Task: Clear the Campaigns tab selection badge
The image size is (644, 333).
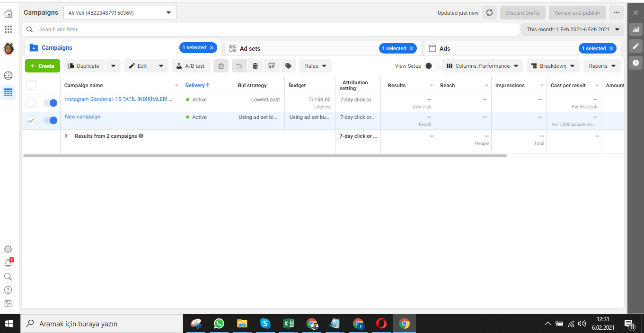Action: point(212,48)
